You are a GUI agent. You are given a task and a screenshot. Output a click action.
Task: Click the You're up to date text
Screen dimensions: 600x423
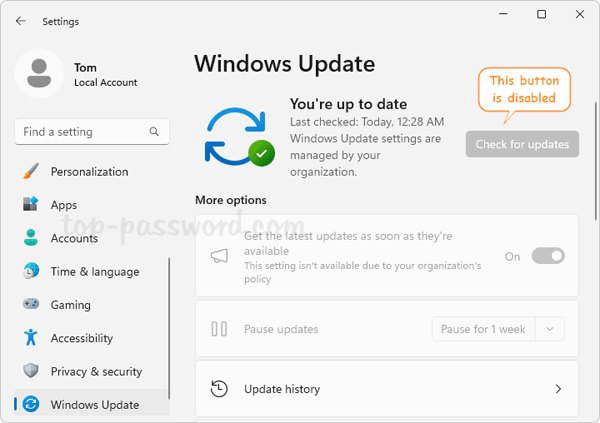coord(348,104)
